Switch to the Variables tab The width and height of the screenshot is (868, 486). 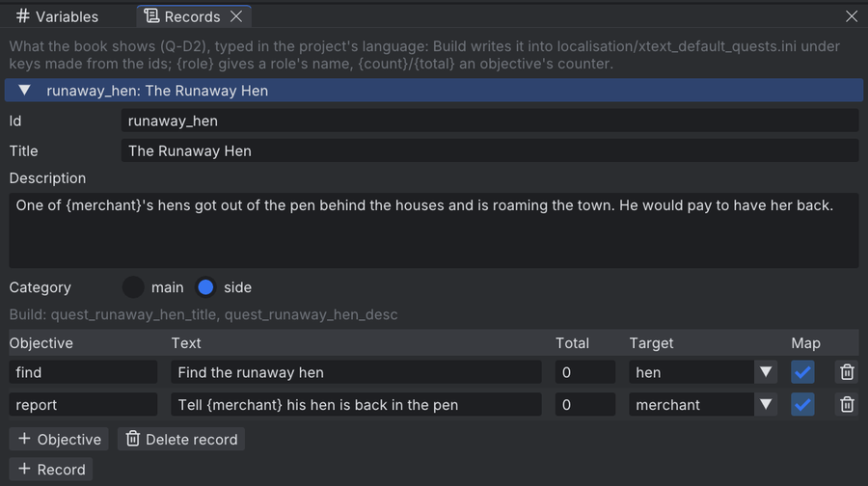[57, 16]
